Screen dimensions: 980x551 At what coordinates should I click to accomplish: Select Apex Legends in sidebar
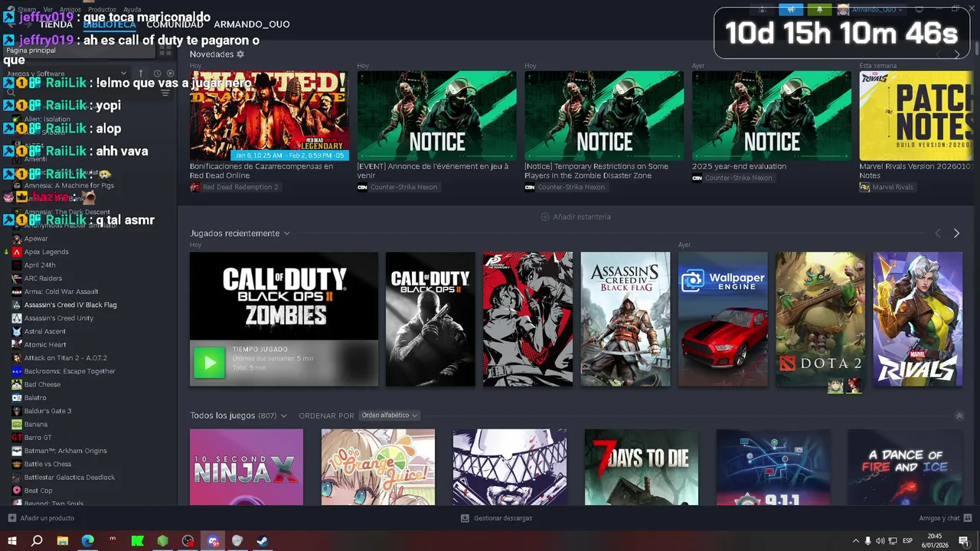tap(46, 252)
